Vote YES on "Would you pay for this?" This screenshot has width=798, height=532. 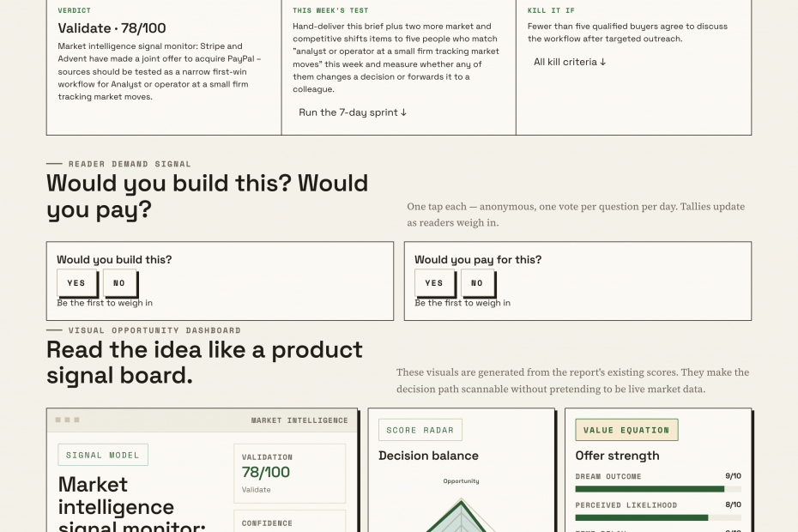click(x=434, y=283)
